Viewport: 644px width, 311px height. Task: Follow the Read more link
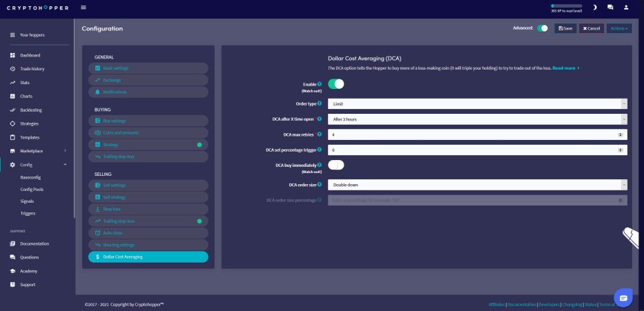point(566,68)
